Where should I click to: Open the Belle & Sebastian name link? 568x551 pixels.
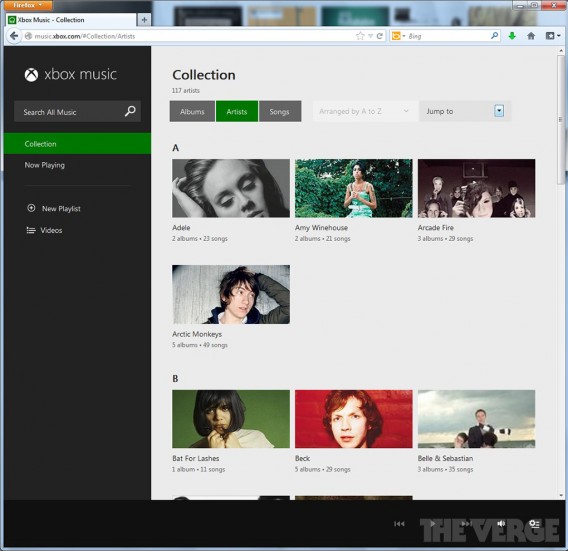[x=445, y=458]
